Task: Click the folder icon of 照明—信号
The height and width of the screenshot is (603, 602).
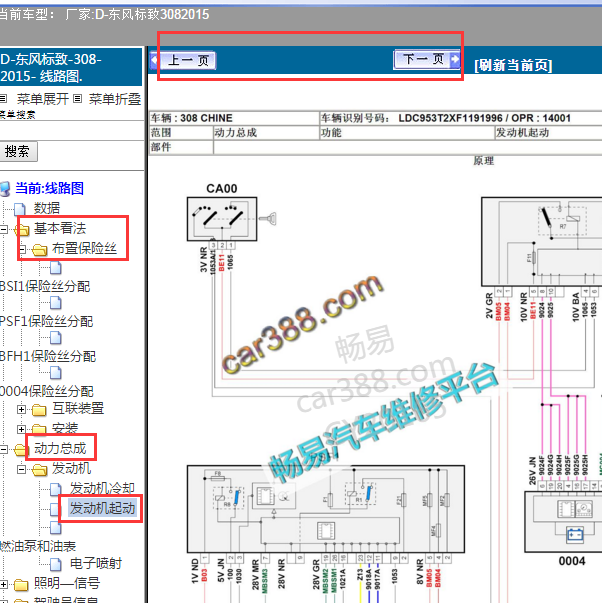Action: pyautogui.click(x=22, y=585)
